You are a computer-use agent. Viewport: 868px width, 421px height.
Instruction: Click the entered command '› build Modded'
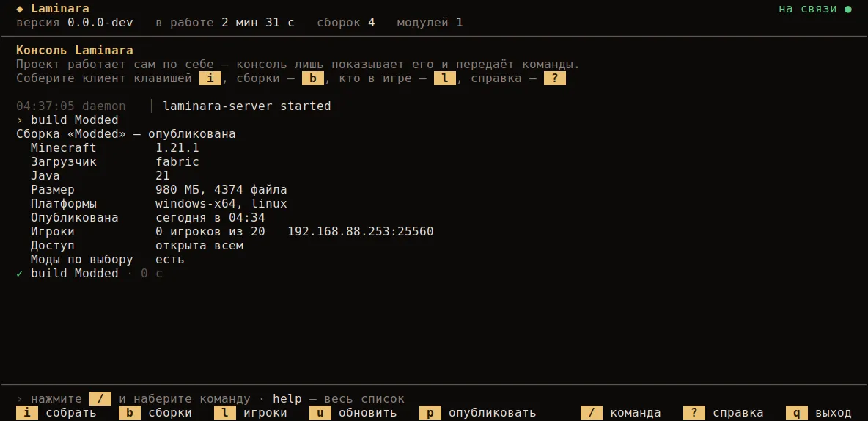[67, 120]
